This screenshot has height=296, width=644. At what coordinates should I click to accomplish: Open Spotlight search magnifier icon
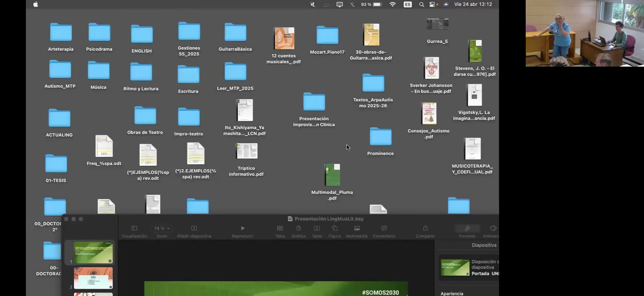(x=421, y=4)
